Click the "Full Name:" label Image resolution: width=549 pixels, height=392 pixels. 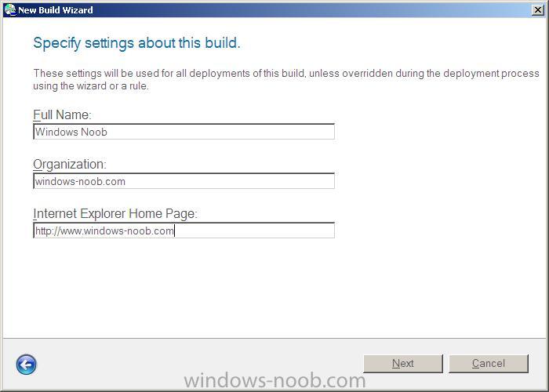click(x=62, y=114)
